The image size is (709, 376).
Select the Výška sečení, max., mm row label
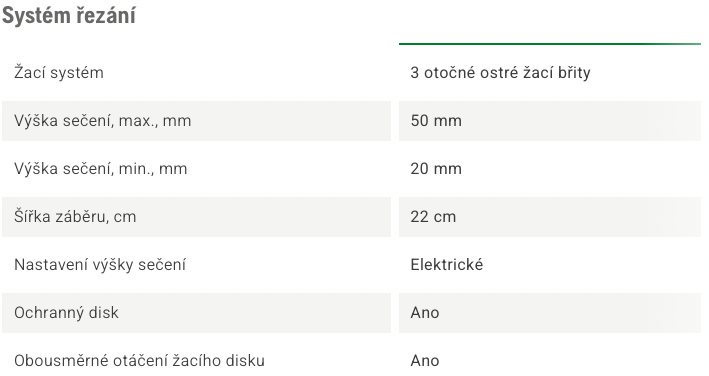(103, 121)
